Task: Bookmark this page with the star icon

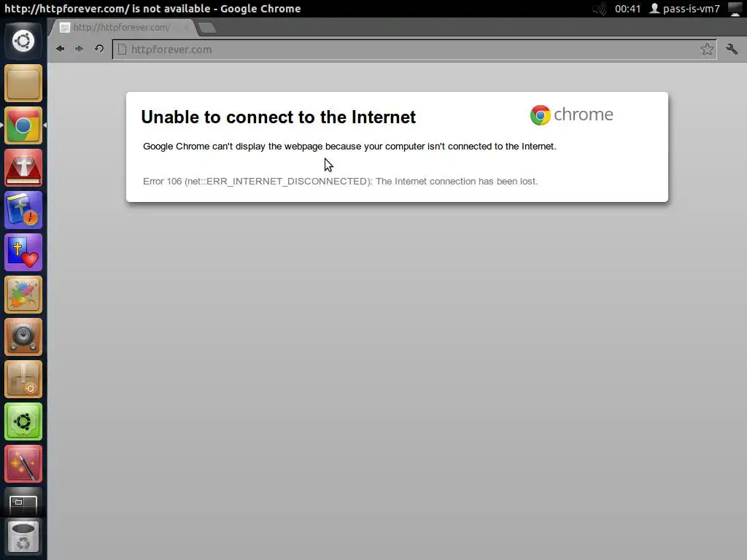Action: coord(707,50)
